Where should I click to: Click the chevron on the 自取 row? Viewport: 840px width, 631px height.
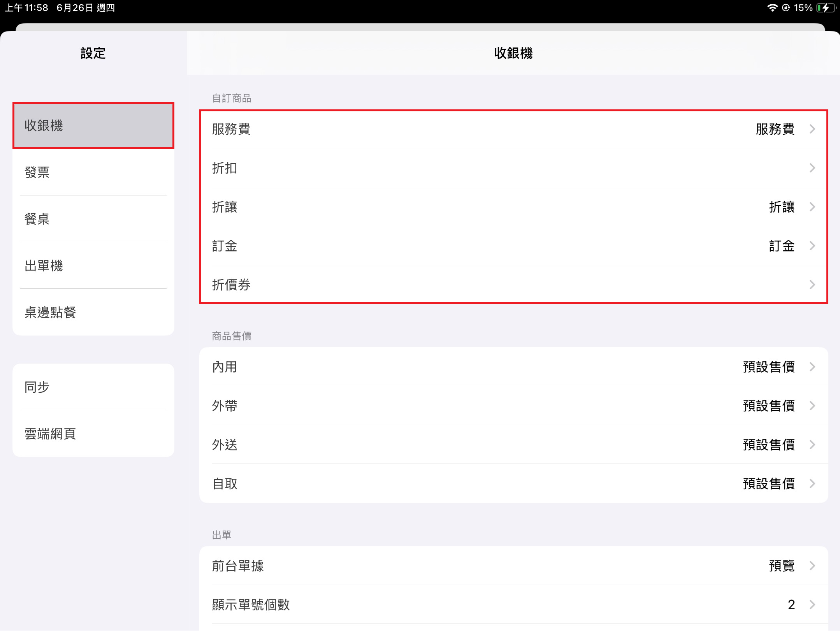click(x=812, y=484)
